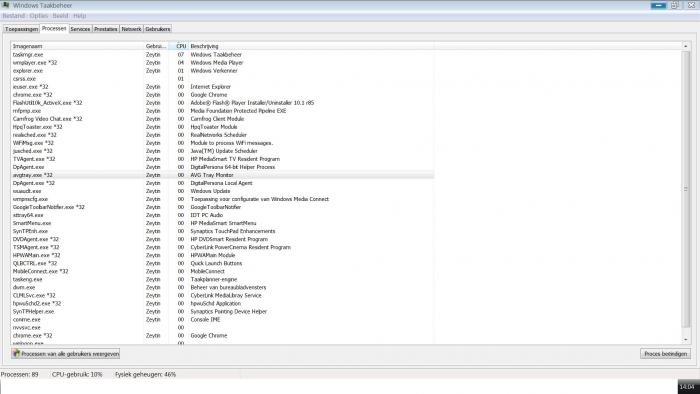The height and width of the screenshot is (394, 700).
Task: Click the clock in the system tray
Action: (x=688, y=386)
